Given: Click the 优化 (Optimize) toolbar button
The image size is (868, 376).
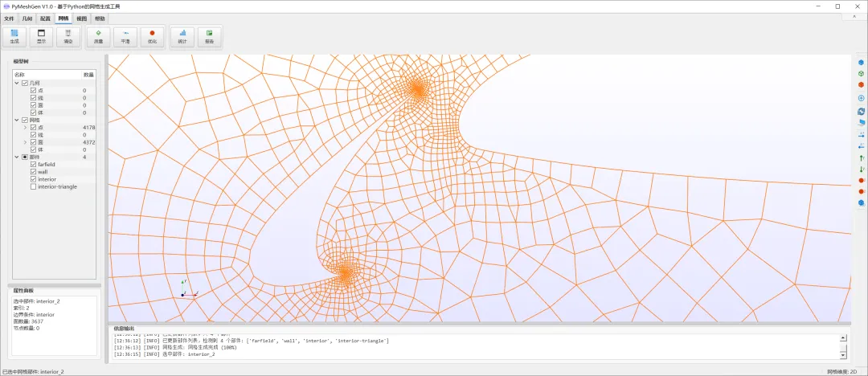Looking at the screenshot, I should click(152, 36).
